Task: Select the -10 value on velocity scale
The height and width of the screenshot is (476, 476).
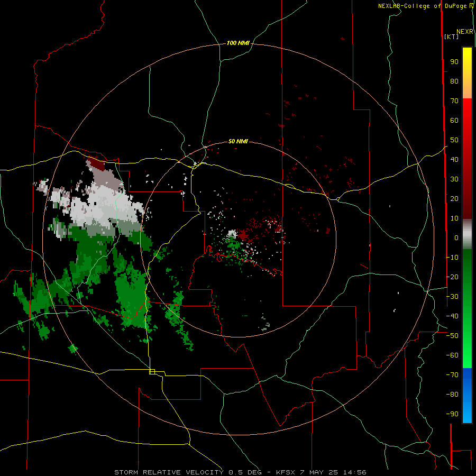Action: pyautogui.click(x=452, y=258)
